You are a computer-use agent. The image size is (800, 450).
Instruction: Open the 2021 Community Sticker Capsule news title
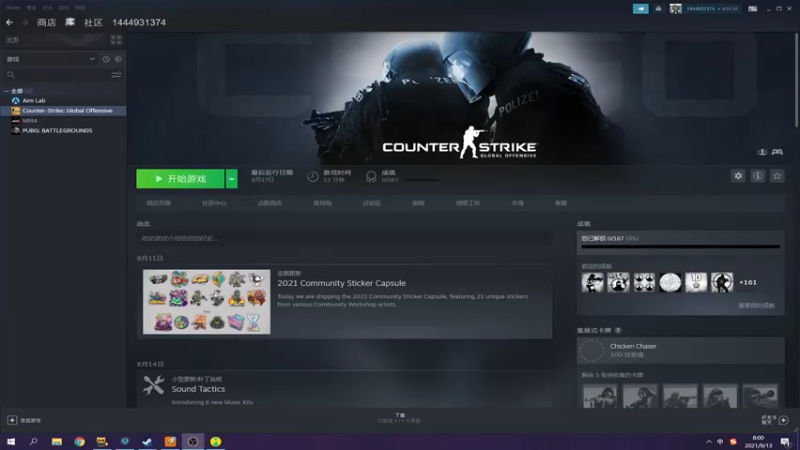click(342, 283)
